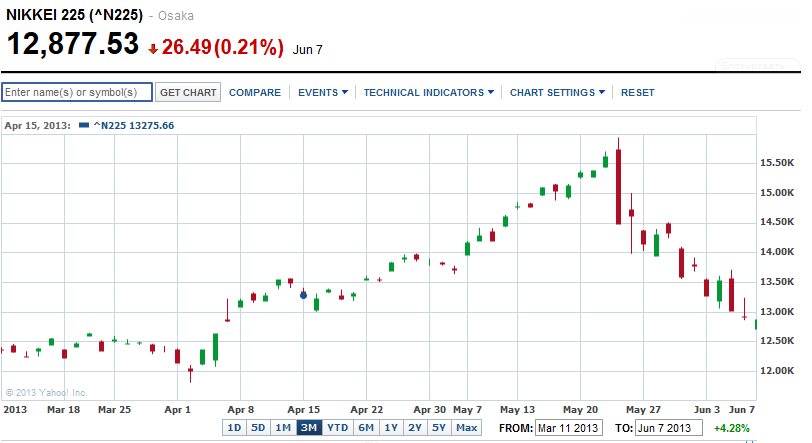Screen dimensions: 812x443
Task: Select the 5Y time range
Action: pos(439,427)
